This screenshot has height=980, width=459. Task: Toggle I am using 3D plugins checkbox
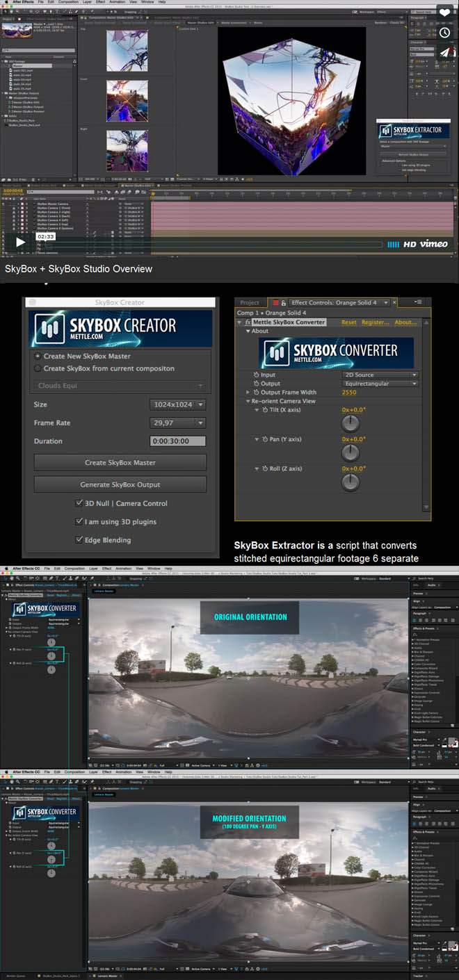pyautogui.click(x=79, y=521)
